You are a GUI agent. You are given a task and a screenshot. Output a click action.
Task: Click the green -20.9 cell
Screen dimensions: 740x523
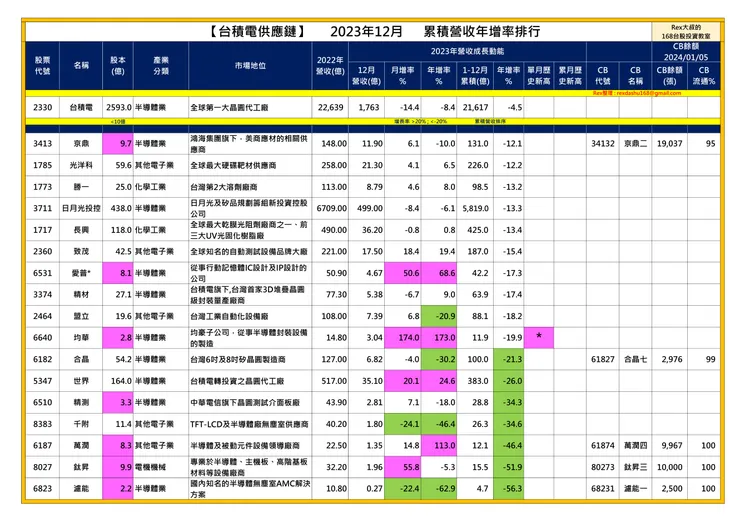point(439,316)
